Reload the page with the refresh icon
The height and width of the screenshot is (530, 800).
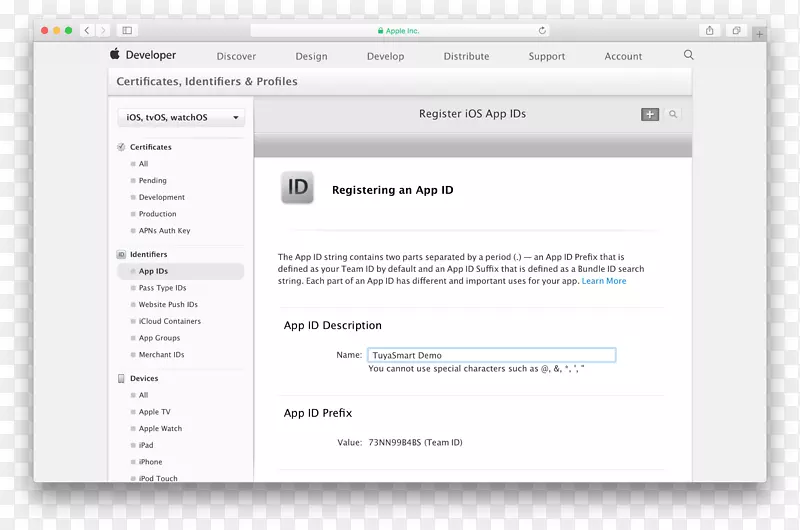click(x=542, y=31)
